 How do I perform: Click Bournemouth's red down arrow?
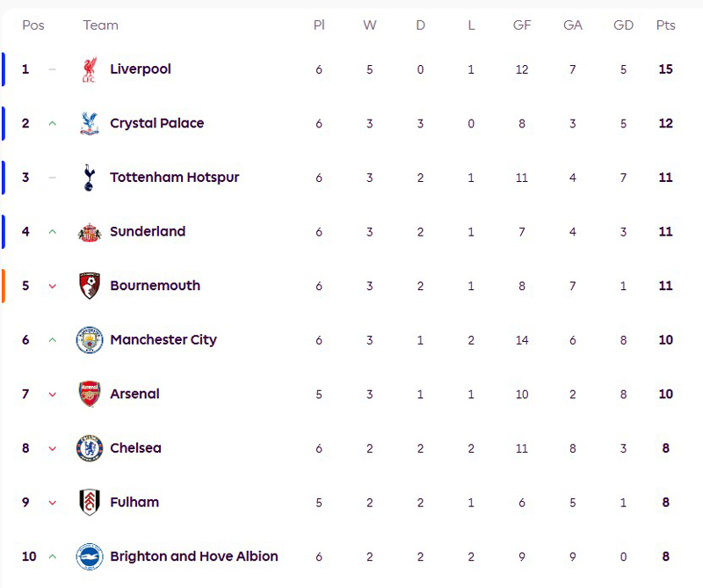[52, 287]
